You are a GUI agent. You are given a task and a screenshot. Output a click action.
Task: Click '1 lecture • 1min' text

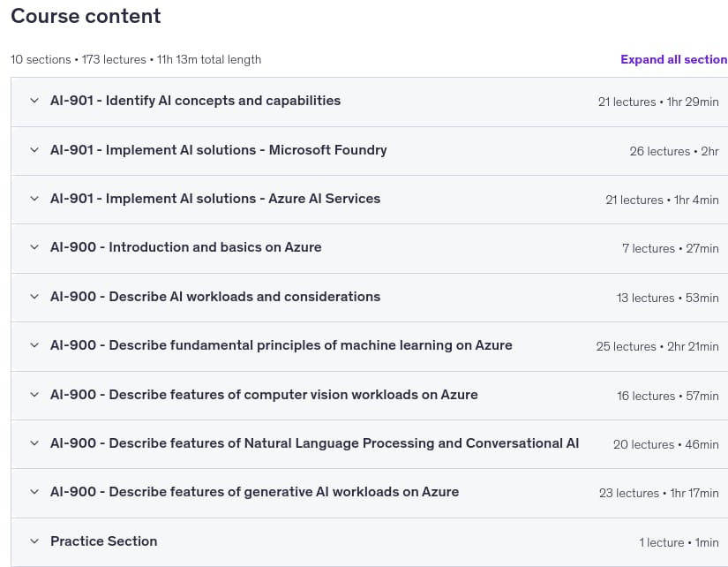[x=679, y=543]
